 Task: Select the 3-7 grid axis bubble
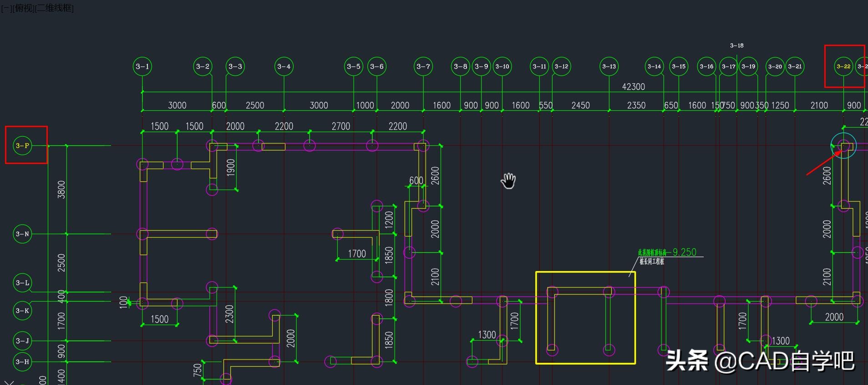point(423,67)
